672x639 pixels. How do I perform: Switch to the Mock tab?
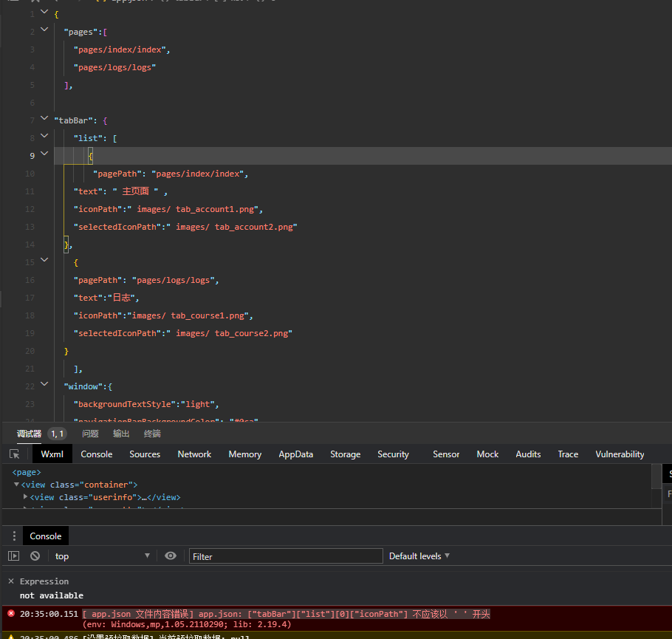487,454
